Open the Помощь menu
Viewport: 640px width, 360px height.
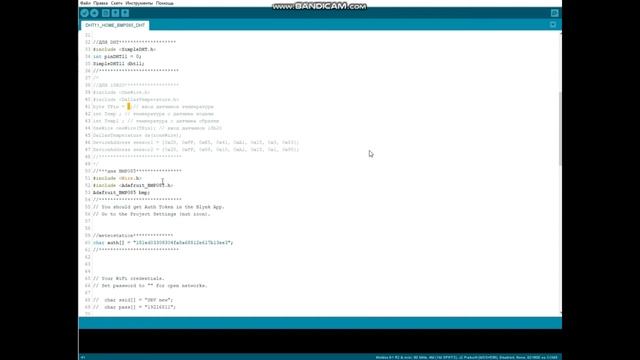(164, 3)
